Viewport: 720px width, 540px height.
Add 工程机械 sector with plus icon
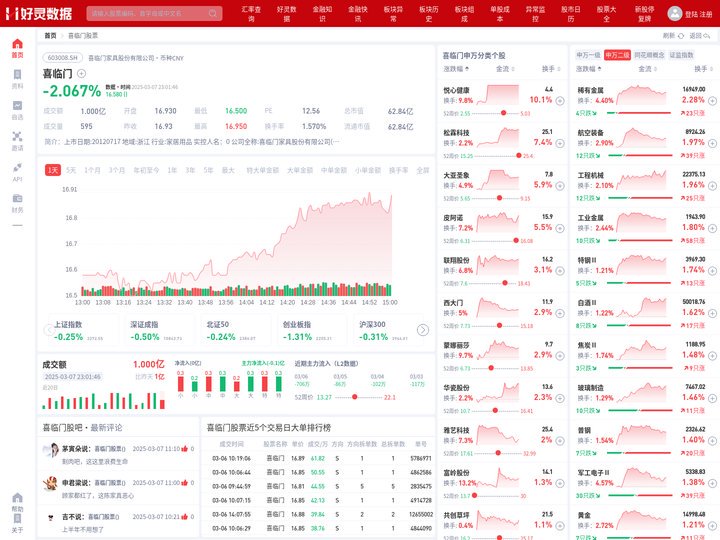coord(712,186)
